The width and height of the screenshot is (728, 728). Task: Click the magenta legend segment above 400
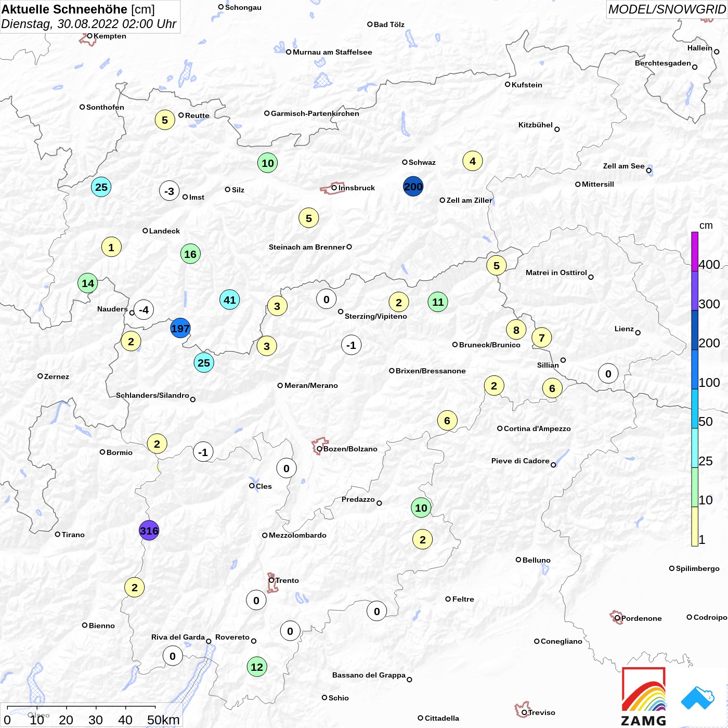pyautogui.click(x=695, y=252)
